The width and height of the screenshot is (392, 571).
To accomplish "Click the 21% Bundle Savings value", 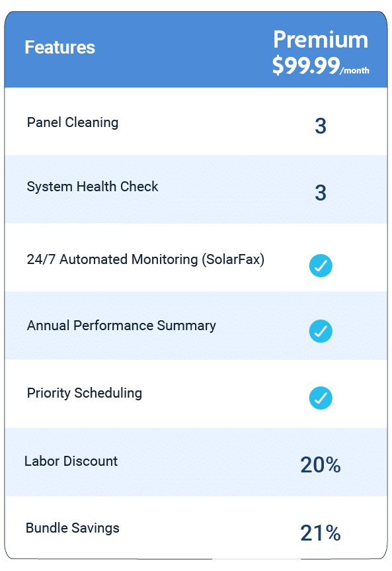I will tap(320, 532).
